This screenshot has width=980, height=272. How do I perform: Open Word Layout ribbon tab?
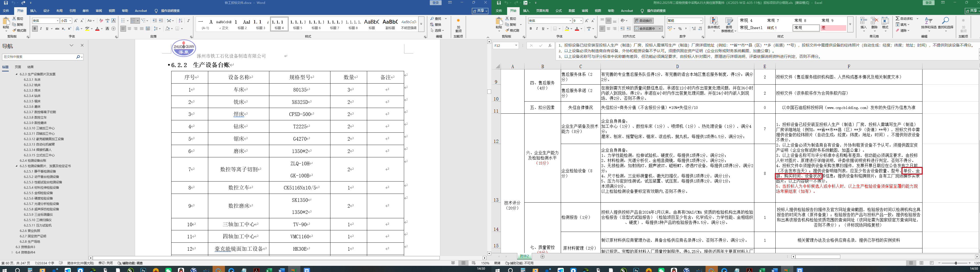point(59,11)
